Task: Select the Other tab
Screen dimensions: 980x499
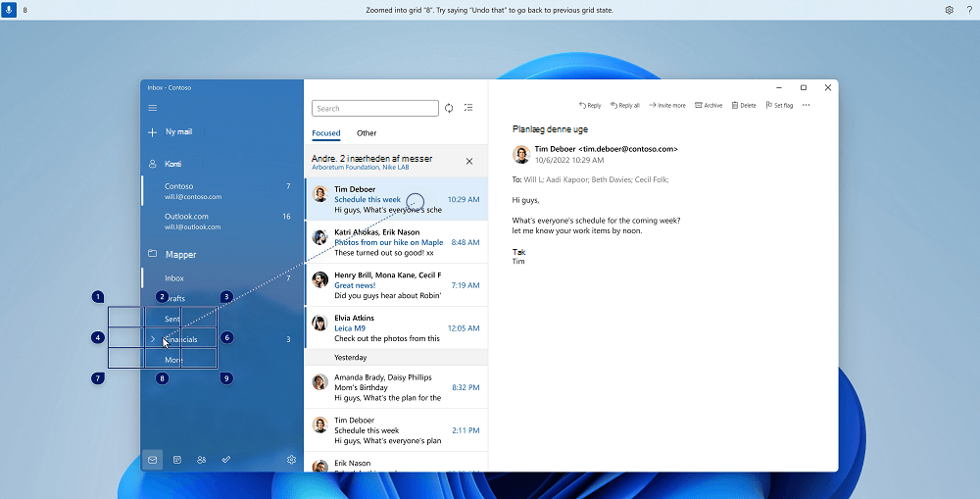Action: pyautogui.click(x=367, y=133)
